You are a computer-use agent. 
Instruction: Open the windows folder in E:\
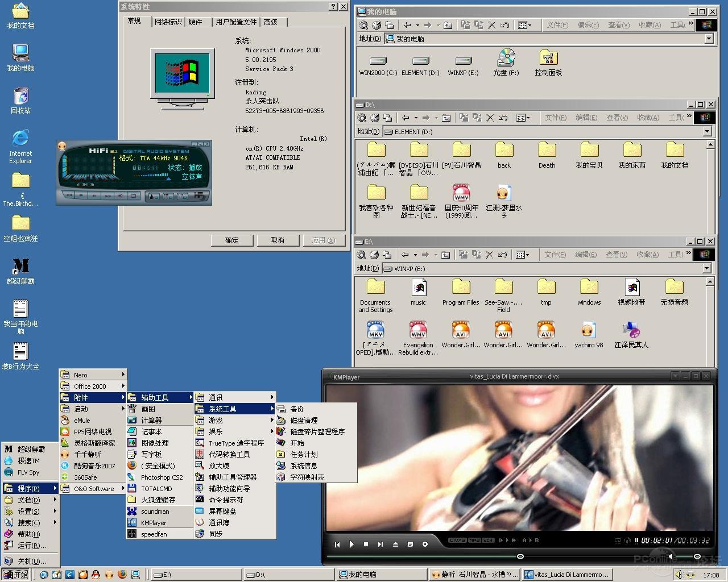[x=589, y=292]
